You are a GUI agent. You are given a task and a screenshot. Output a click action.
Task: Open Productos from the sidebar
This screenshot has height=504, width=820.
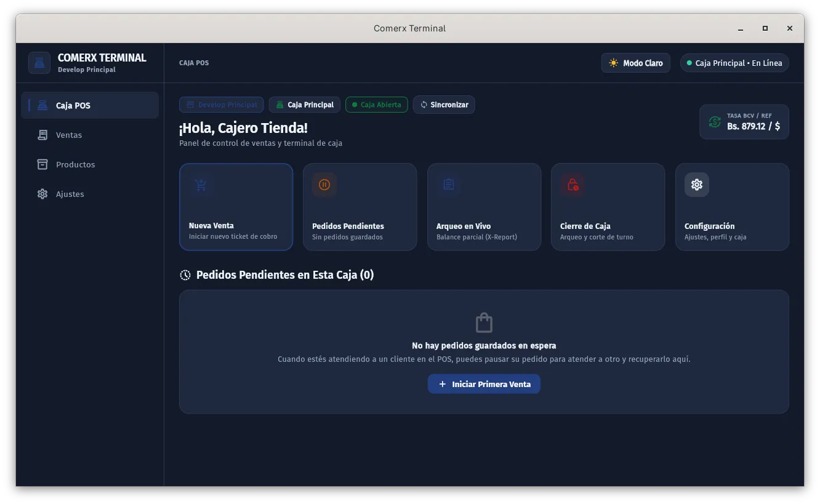coord(90,164)
